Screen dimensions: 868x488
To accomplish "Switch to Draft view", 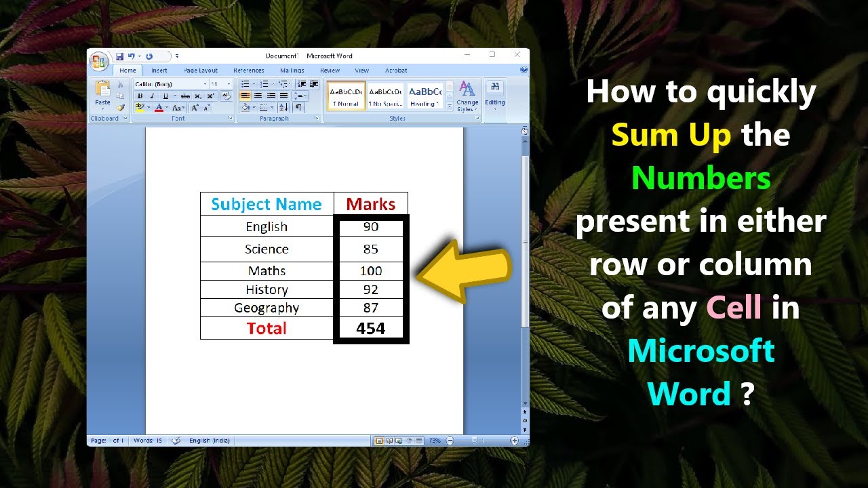I will [419, 441].
